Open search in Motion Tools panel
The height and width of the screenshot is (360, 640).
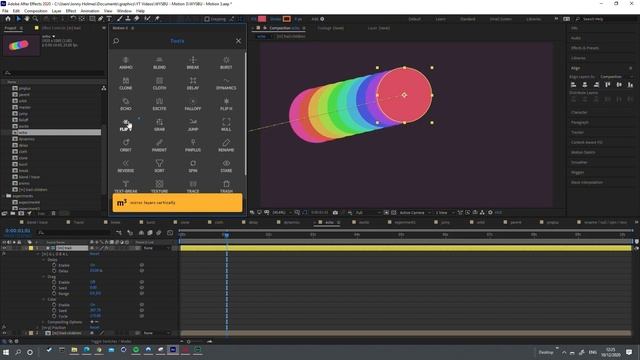(116, 41)
